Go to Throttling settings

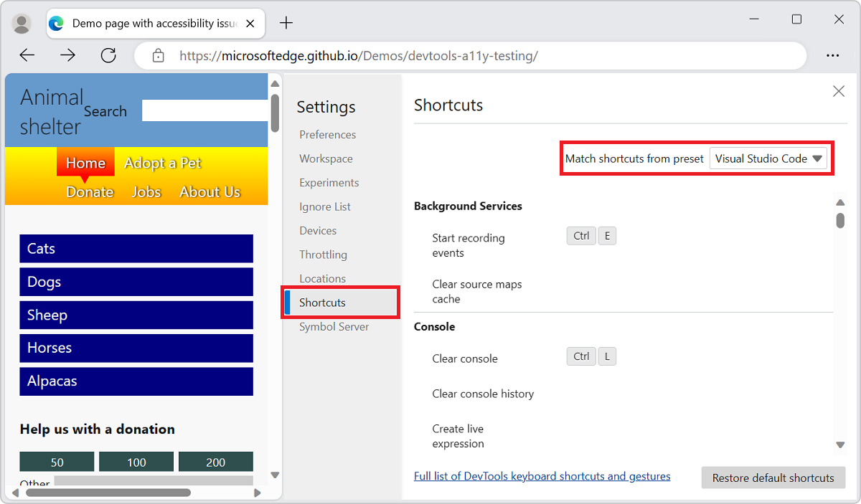coord(323,255)
